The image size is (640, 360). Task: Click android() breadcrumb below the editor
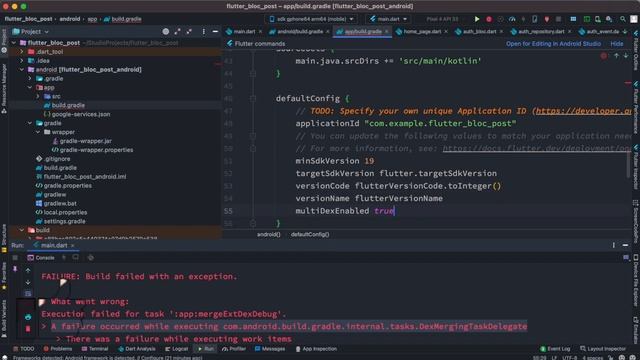tap(269, 235)
